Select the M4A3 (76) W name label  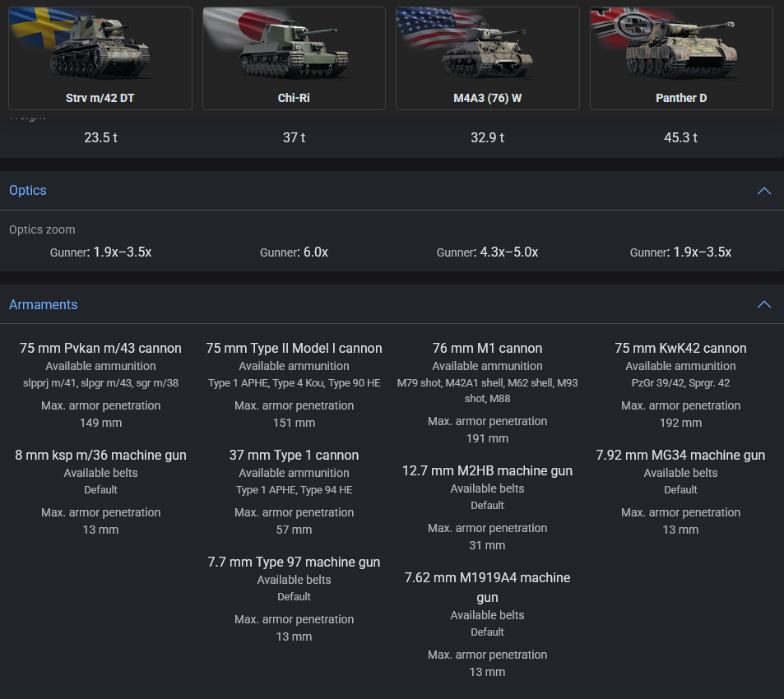click(x=488, y=98)
